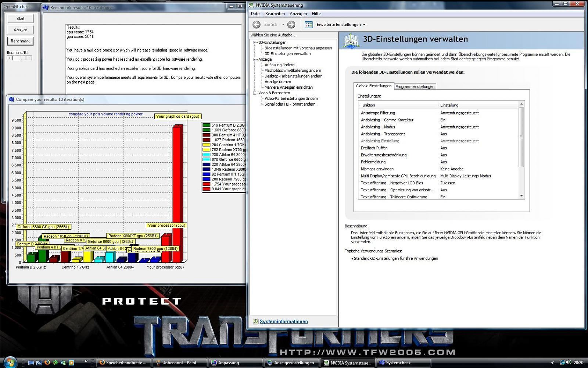Select Erweiterungsbeschränkung setting row

click(x=438, y=155)
